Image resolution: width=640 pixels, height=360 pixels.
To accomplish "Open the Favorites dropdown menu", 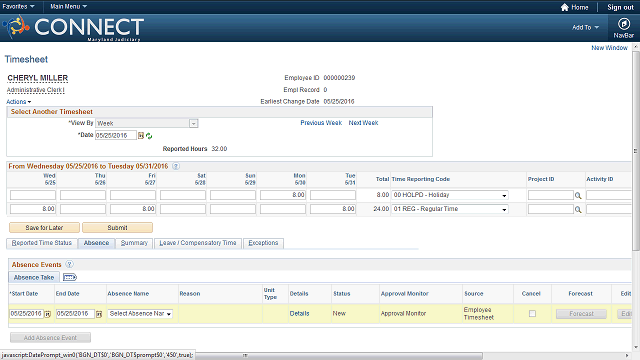I will tap(18, 7).
